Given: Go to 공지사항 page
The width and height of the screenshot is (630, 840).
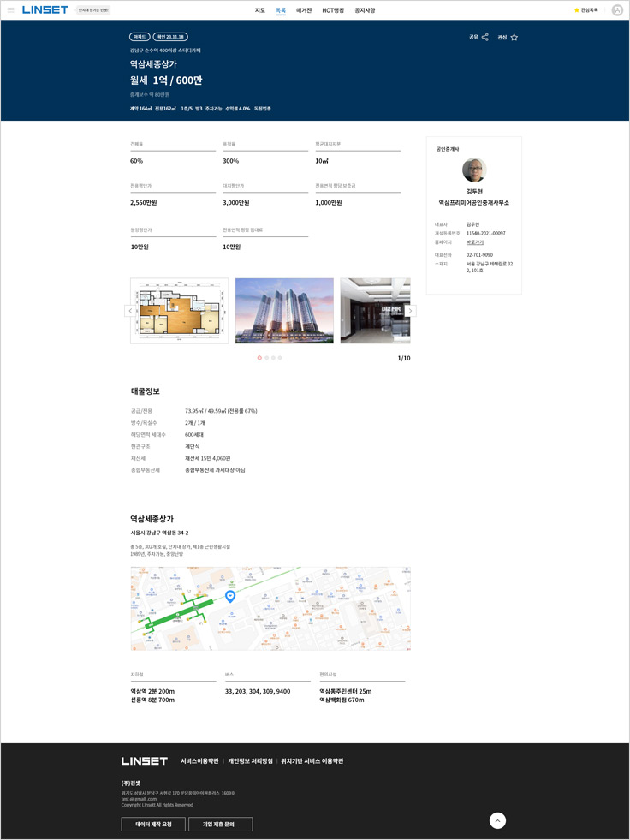Looking at the screenshot, I should pos(365,10).
